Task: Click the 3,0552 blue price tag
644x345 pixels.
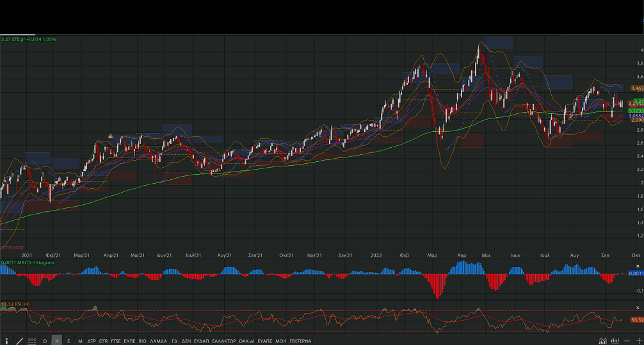Action: pyautogui.click(x=636, y=116)
